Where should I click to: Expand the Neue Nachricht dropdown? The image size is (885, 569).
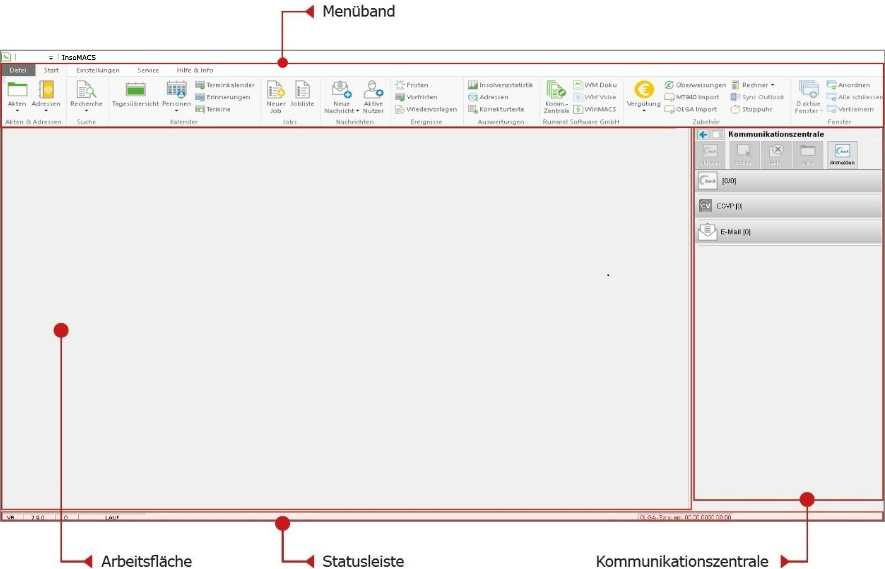(358, 111)
